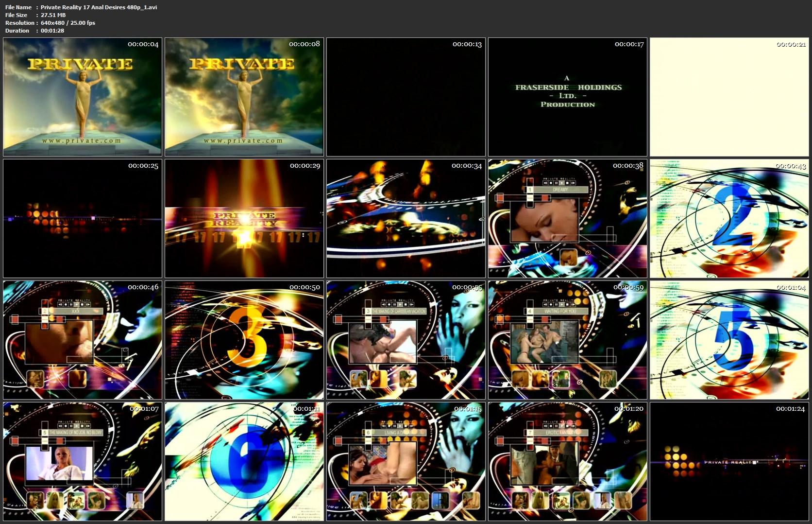Viewport: 812px width, 524px height.
Task: Select the frame with timestamp 00:00:59
Action: pyautogui.click(x=568, y=340)
